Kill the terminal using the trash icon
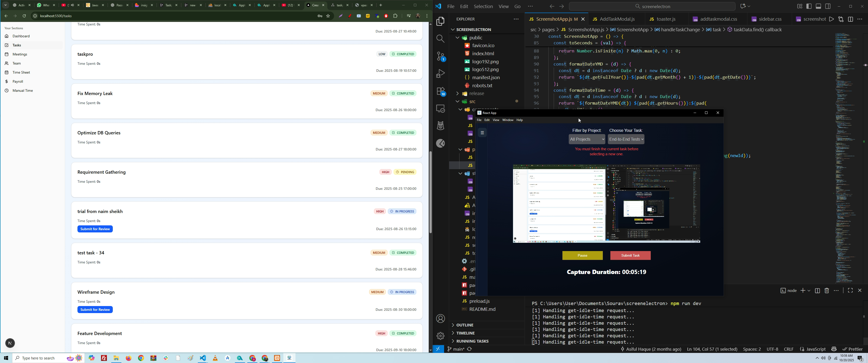The width and height of the screenshot is (868, 363). pyautogui.click(x=827, y=291)
